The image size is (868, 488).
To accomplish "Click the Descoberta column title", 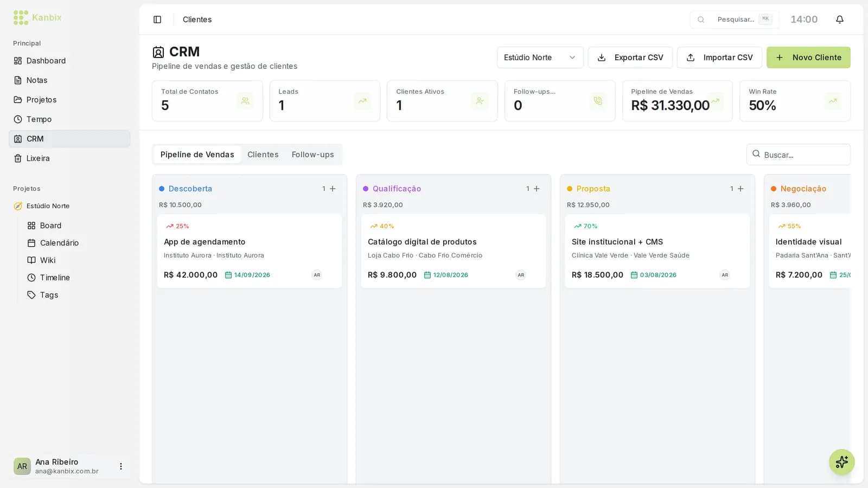I will pos(190,189).
